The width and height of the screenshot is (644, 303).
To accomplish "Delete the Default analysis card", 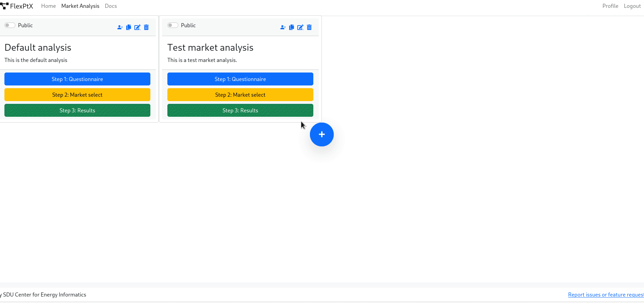I will pos(146,27).
